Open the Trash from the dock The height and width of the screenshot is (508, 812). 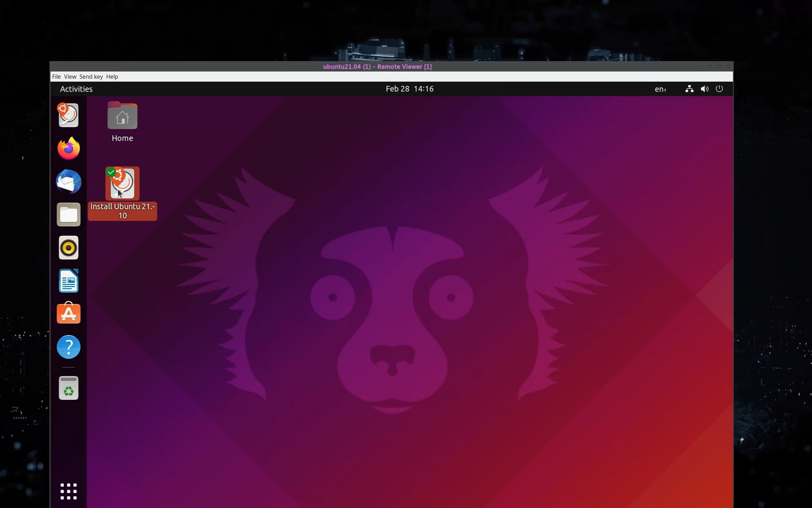pyautogui.click(x=68, y=388)
